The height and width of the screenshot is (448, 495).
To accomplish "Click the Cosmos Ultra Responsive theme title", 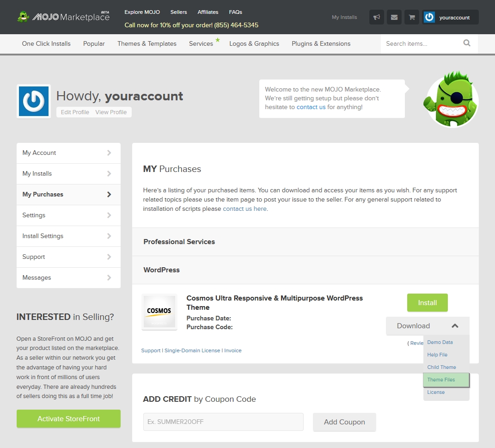I will (x=275, y=303).
